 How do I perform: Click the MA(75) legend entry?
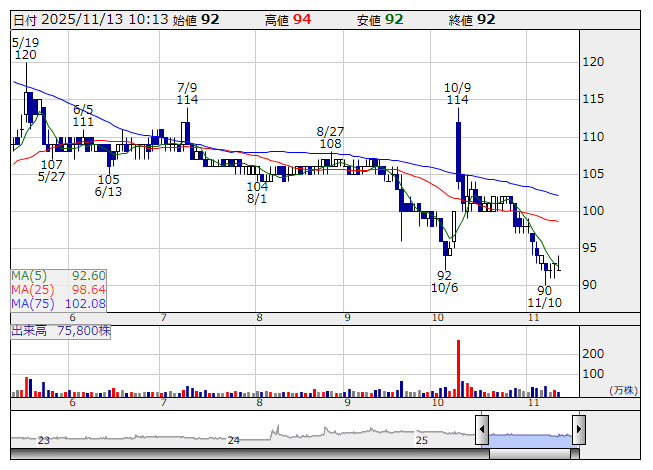point(58,303)
